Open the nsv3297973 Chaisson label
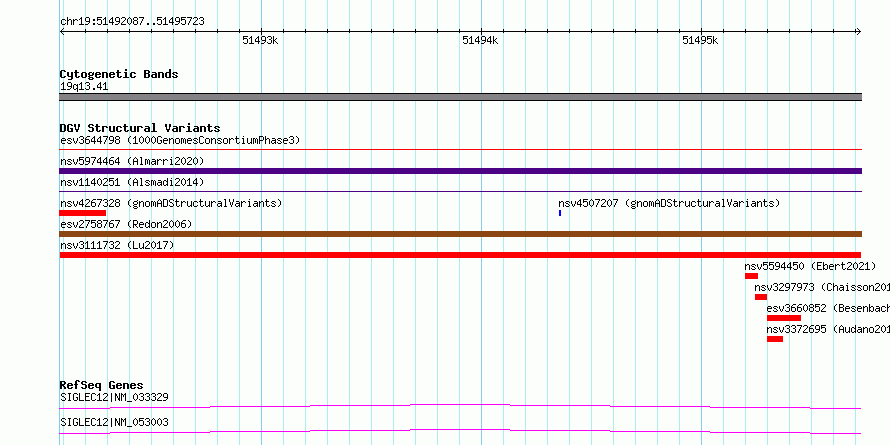Viewport: 890px width, 445px height. pyautogui.click(x=822, y=287)
